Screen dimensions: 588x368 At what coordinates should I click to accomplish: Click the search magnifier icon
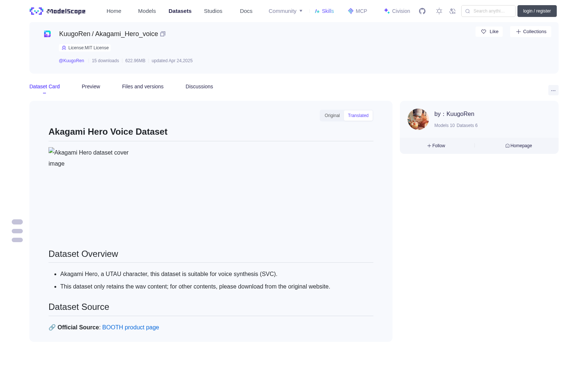[468, 11]
